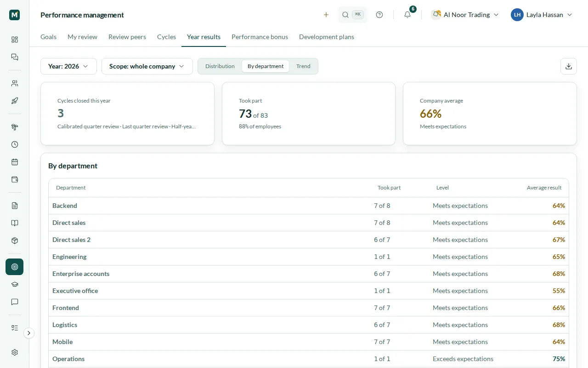Expand the Al Noor Trading company switcher
The height and width of the screenshot is (368, 588).
click(x=465, y=15)
